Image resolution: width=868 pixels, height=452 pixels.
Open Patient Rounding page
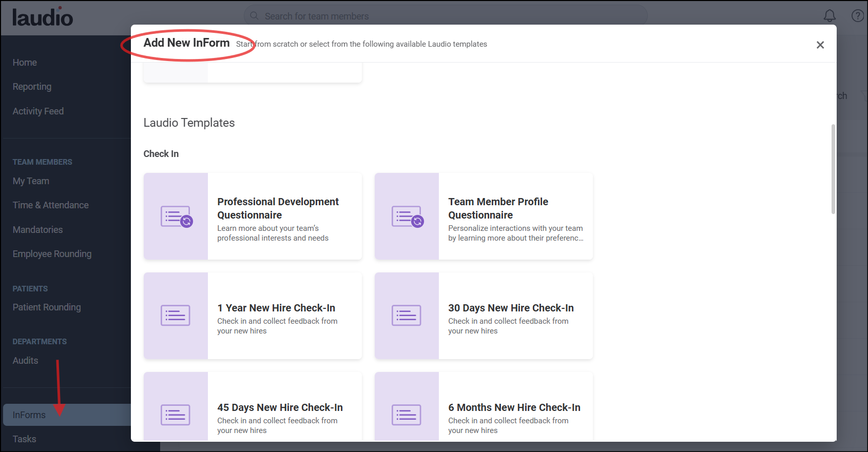(x=47, y=307)
